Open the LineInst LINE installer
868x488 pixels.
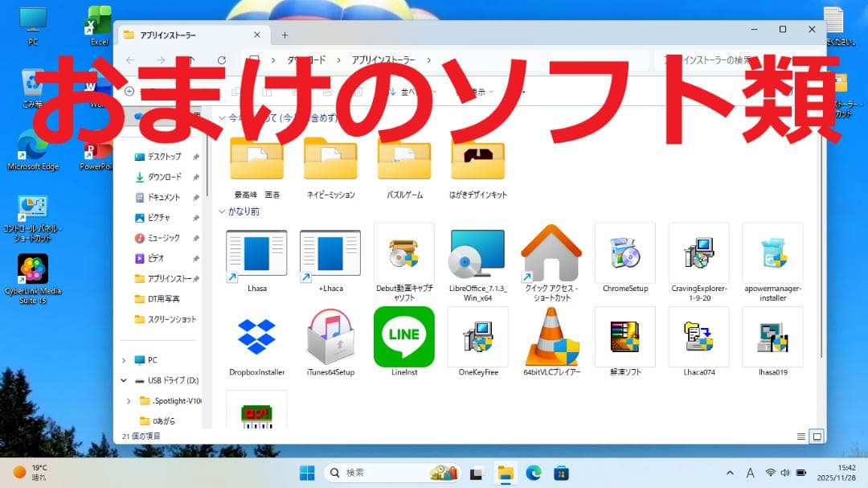pos(403,338)
